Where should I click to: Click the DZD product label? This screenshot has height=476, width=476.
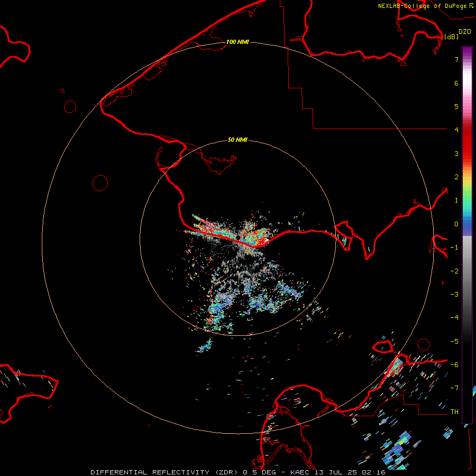[465, 32]
